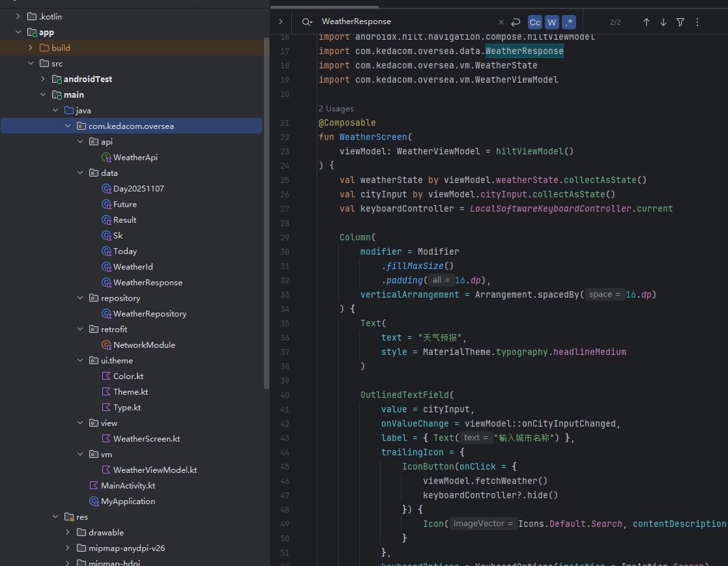Select WeatherApi interface file icon

[x=106, y=157]
